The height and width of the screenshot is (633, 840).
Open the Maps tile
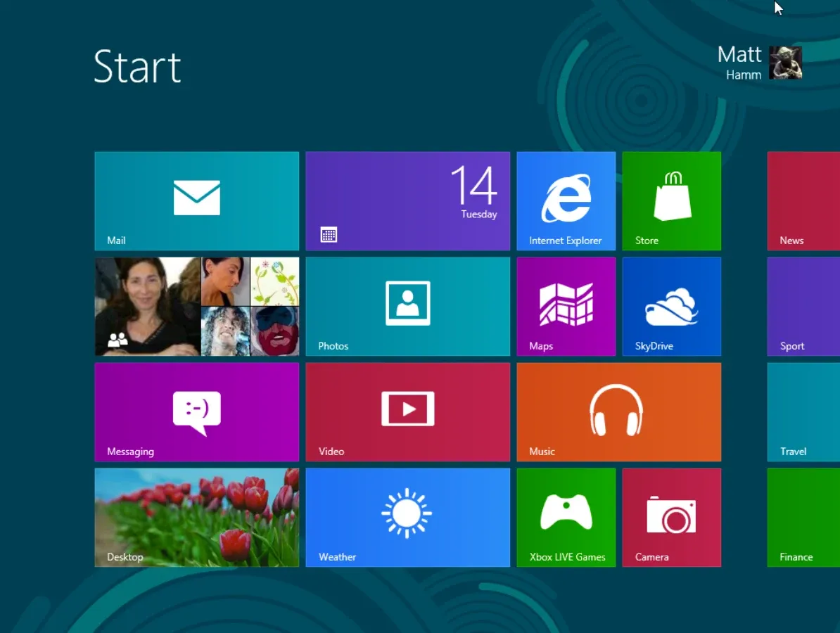(x=566, y=307)
